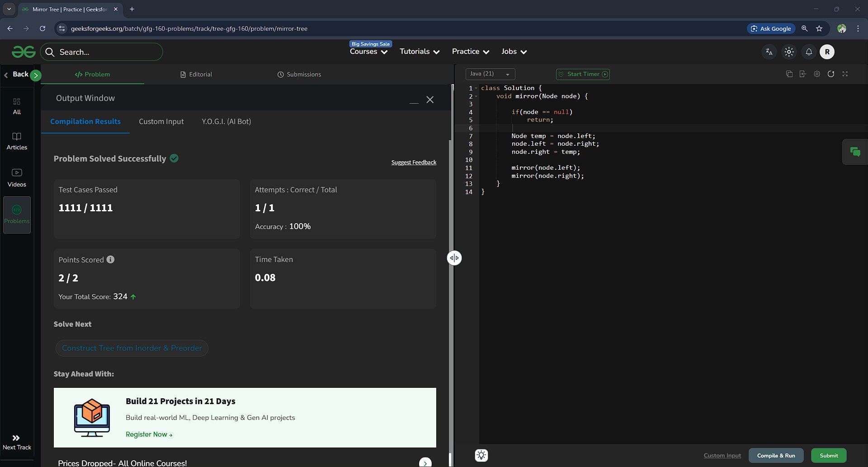Open Construct Tree from Inorder & Preorder link
Viewport: 868px width, 467px height.
[132, 348]
